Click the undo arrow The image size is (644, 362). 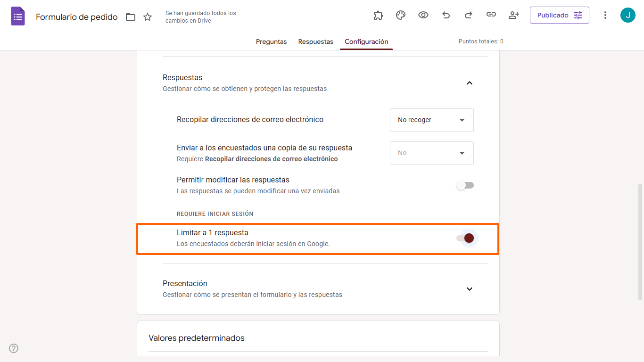446,15
